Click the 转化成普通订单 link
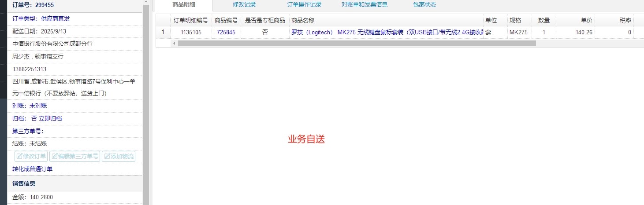The width and height of the screenshot is (644, 205). (33, 169)
